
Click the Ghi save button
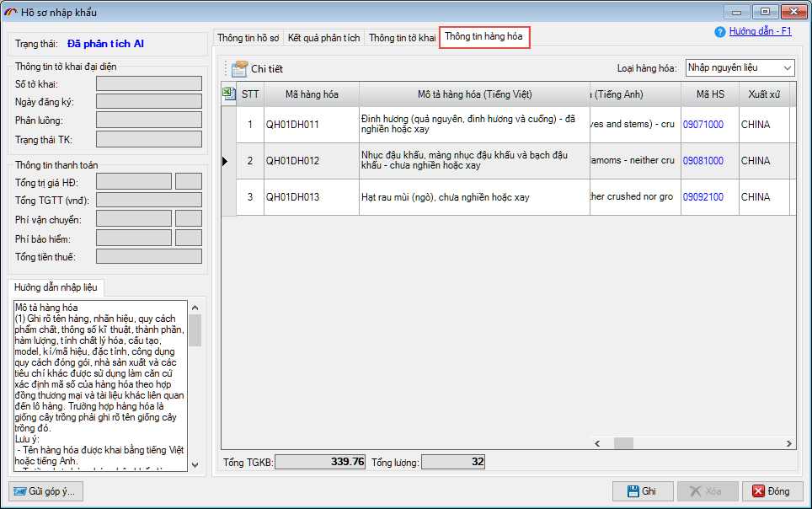point(642,491)
